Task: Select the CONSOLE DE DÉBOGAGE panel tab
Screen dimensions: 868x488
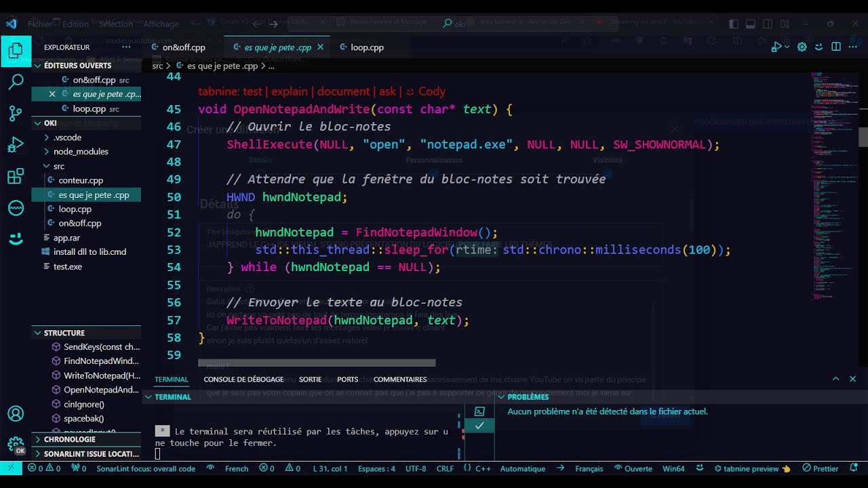Action: pos(243,380)
